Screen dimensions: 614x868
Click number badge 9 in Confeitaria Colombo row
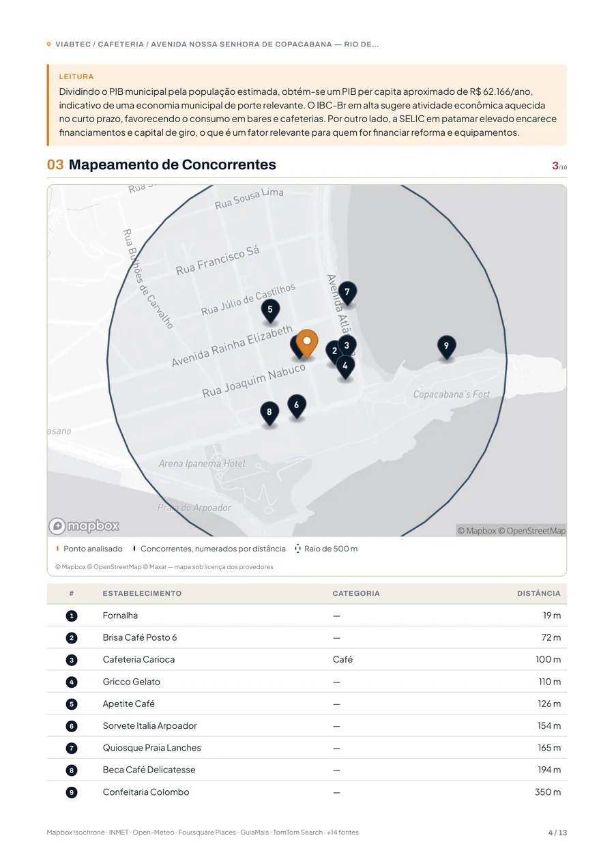click(x=72, y=792)
